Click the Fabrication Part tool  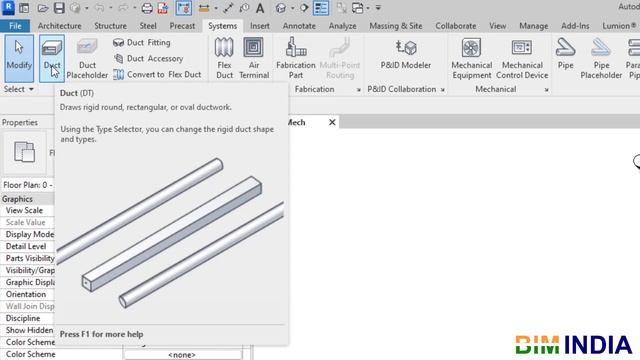point(296,58)
